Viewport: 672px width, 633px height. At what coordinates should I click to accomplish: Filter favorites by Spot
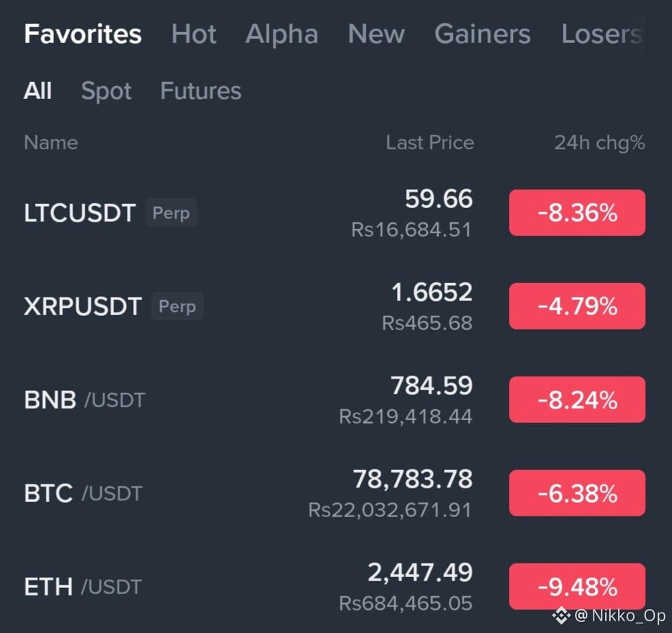coord(106,91)
